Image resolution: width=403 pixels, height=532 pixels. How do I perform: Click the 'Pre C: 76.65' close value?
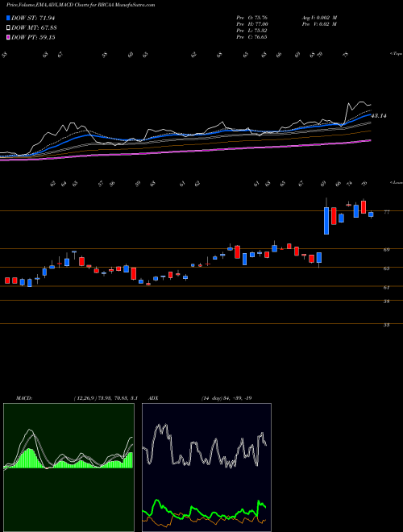[x=251, y=37]
